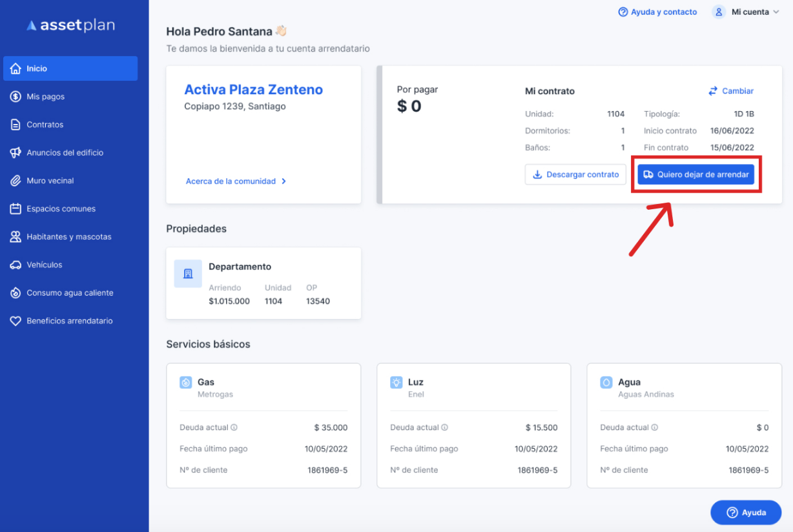793x532 pixels.
Task: Click the help question mark icon in header
Action: pyautogui.click(x=623, y=12)
